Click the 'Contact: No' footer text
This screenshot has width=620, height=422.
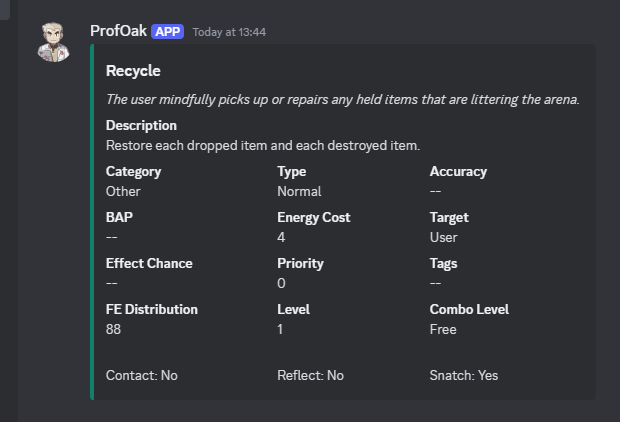coord(141,375)
